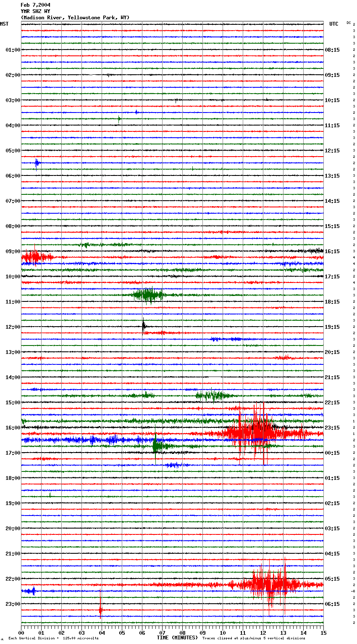Viewport: 357px width, 644px height.
Task: Click the date heading Feb 7,2004
Action: (35, 5)
